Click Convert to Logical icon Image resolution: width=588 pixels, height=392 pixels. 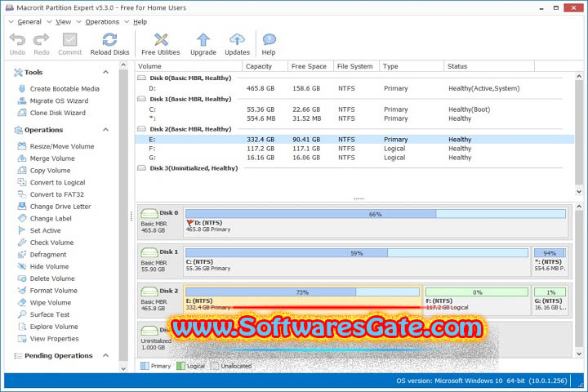point(22,182)
